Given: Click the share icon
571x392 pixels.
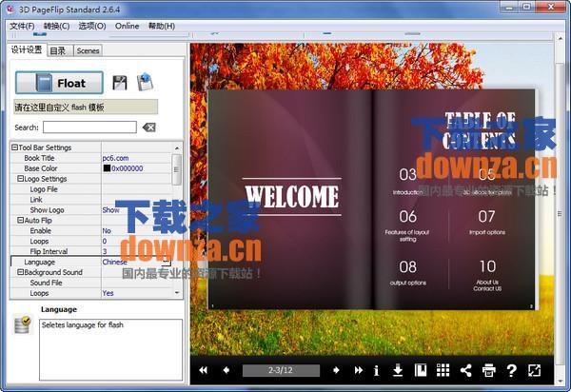Looking at the screenshot, I should [465, 370].
